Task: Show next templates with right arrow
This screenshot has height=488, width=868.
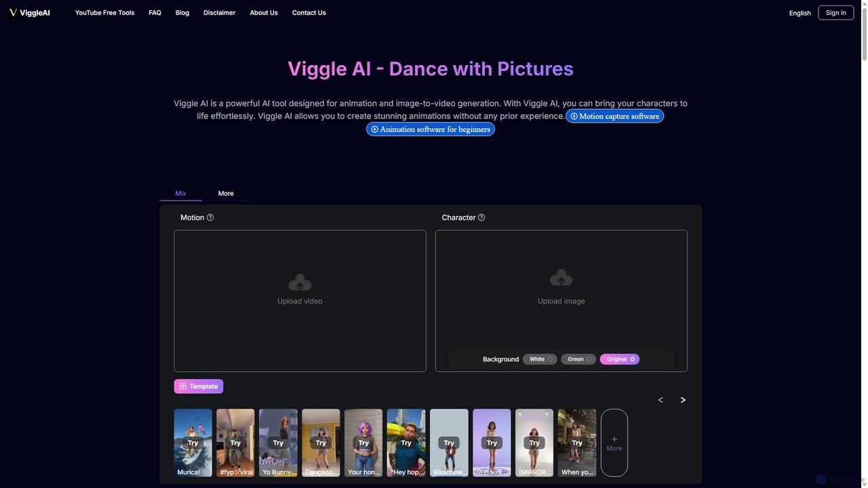Action: (x=683, y=400)
